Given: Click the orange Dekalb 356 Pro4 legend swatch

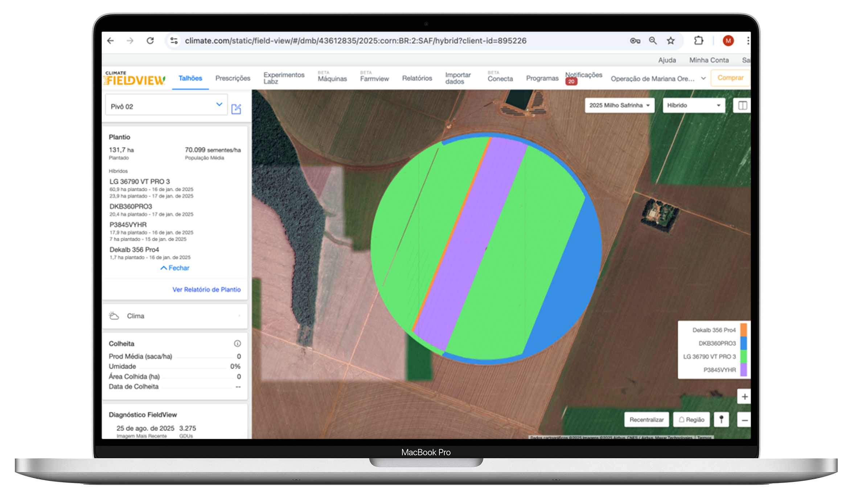Looking at the screenshot, I should (x=743, y=330).
